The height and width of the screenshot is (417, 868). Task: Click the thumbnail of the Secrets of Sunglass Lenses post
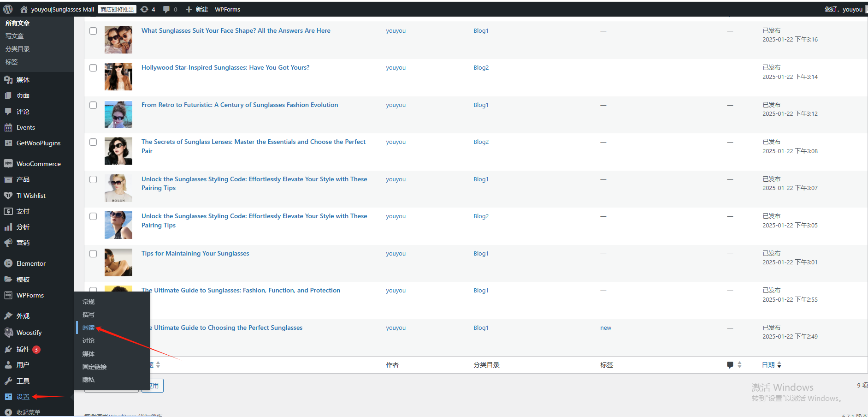click(118, 151)
